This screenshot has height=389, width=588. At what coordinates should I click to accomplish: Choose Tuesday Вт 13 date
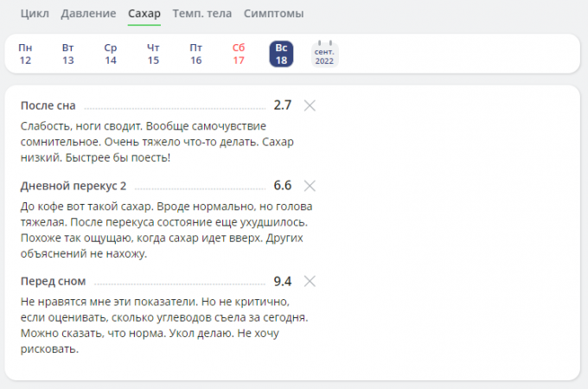pos(68,54)
